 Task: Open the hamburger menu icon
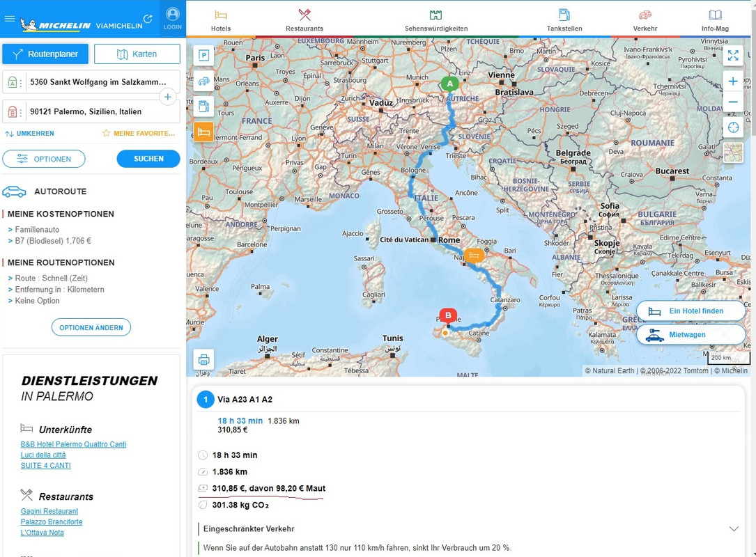pos(10,19)
